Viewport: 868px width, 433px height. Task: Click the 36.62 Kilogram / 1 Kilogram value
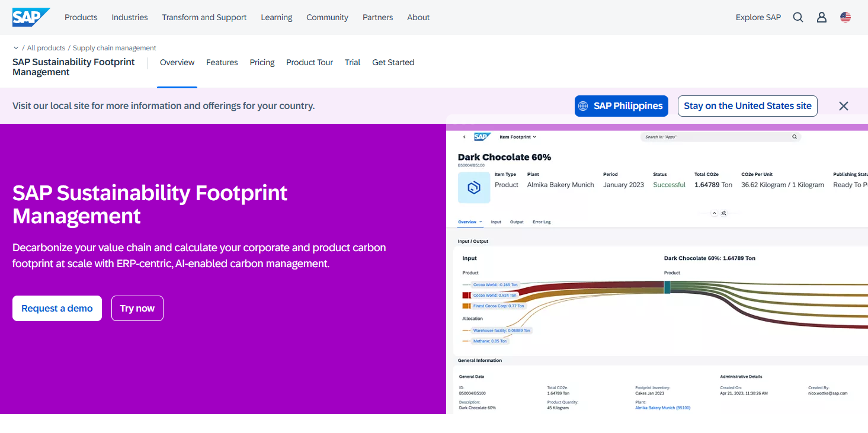783,185
